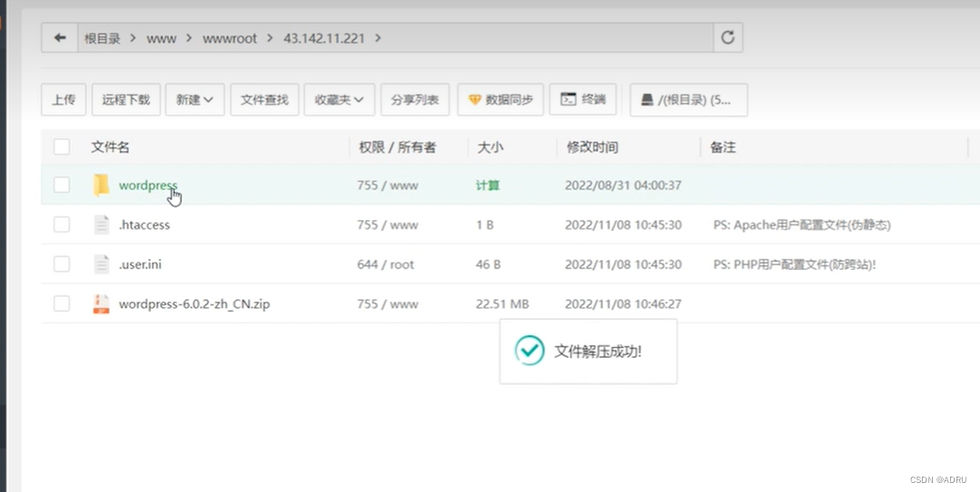This screenshot has width=980, height=492.
Task: Tick the checkbox for .user.ini
Action: click(x=62, y=264)
